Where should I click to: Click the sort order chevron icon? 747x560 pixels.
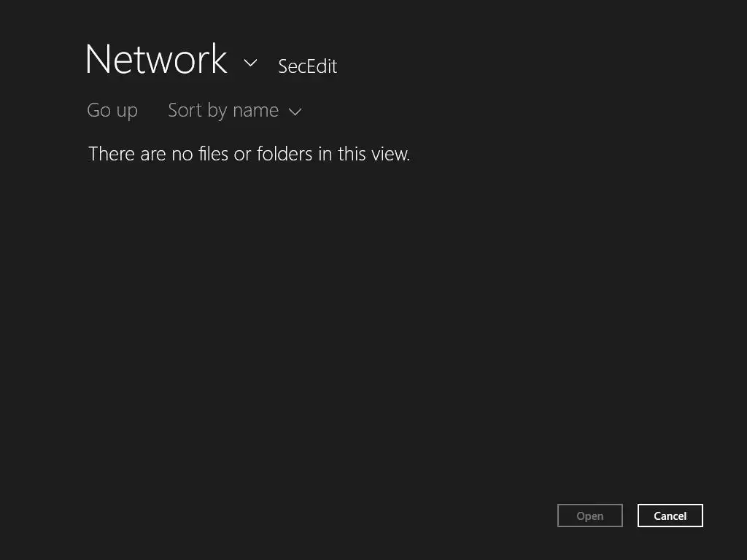(295, 112)
